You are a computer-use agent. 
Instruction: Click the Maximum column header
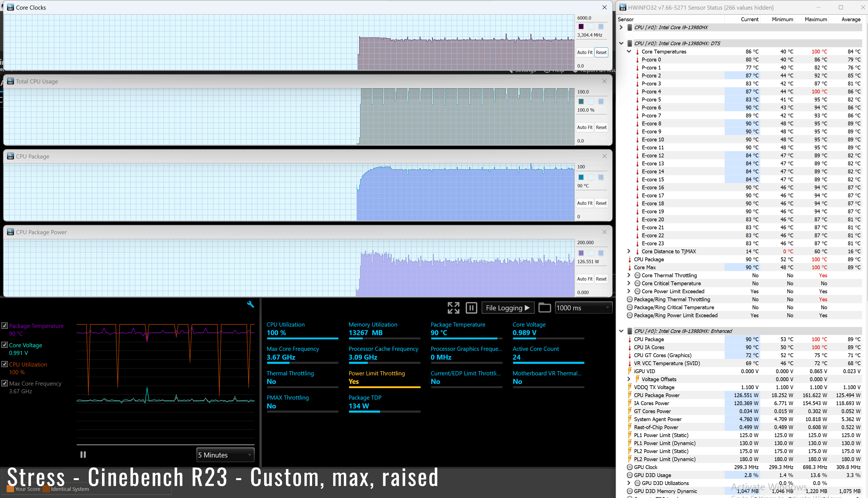coord(815,19)
